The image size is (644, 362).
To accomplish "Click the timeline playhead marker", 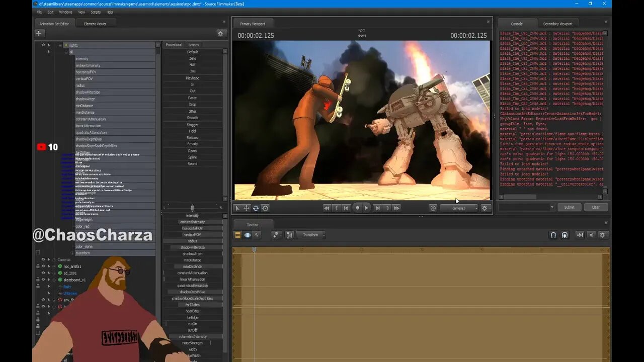I will point(254,249).
